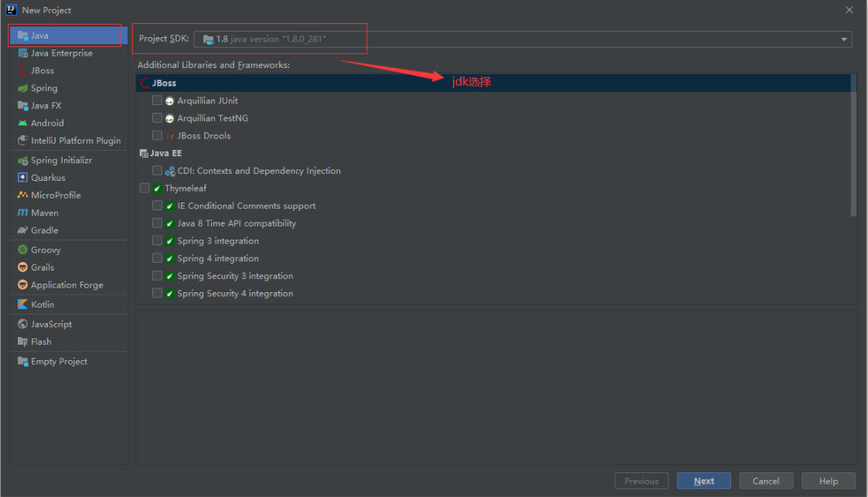Click the CDI injection icon

[170, 171]
